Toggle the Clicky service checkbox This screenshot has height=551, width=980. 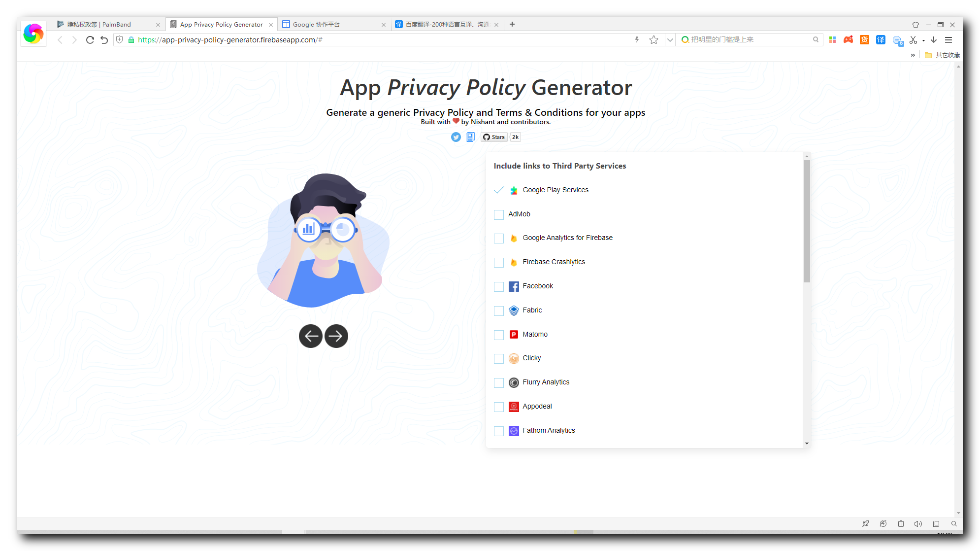point(498,358)
